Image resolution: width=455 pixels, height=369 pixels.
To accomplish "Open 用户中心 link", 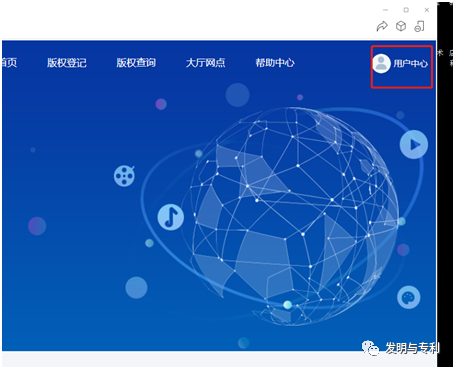I will click(x=410, y=63).
